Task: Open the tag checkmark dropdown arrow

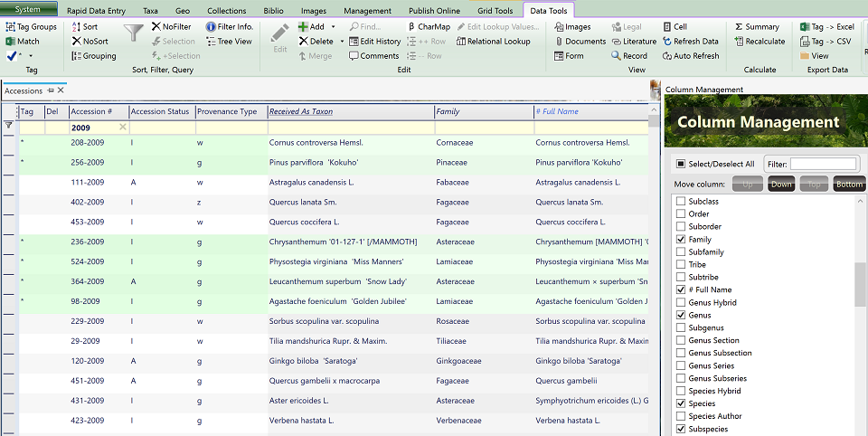Action: click(x=31, y=55)
